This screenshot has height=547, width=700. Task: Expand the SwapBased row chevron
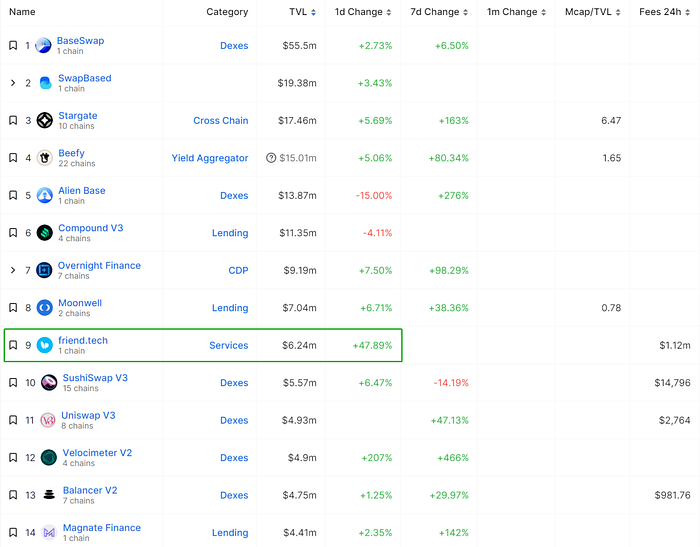(x=13, y=83)
